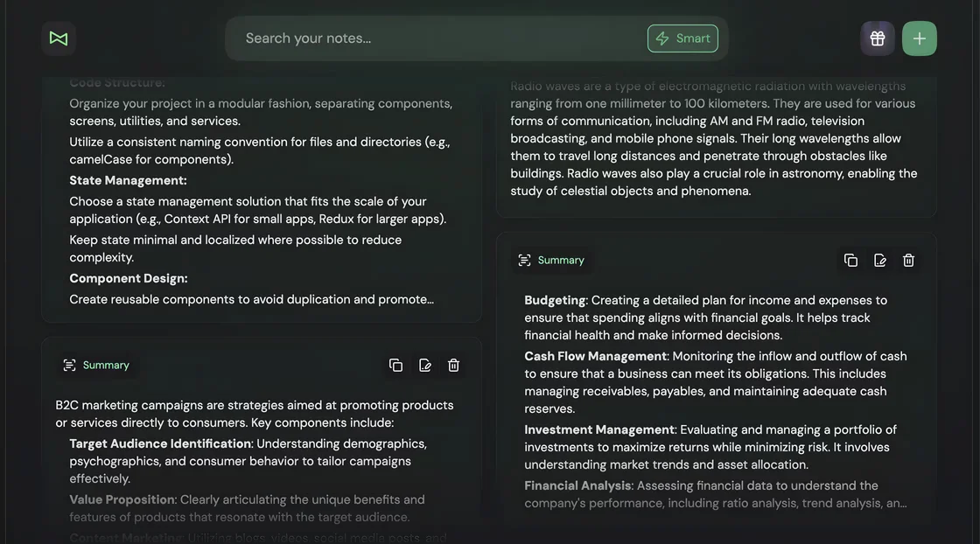Delete the financial management summary
980x544 pixels.
(x=907, y=260)
